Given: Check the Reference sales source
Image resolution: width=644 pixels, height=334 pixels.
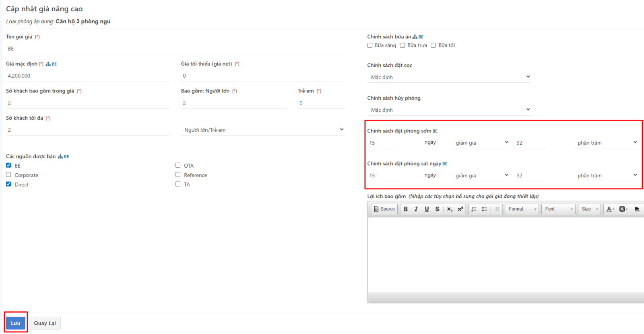Looking at the screenshot, I should (178, 174).
